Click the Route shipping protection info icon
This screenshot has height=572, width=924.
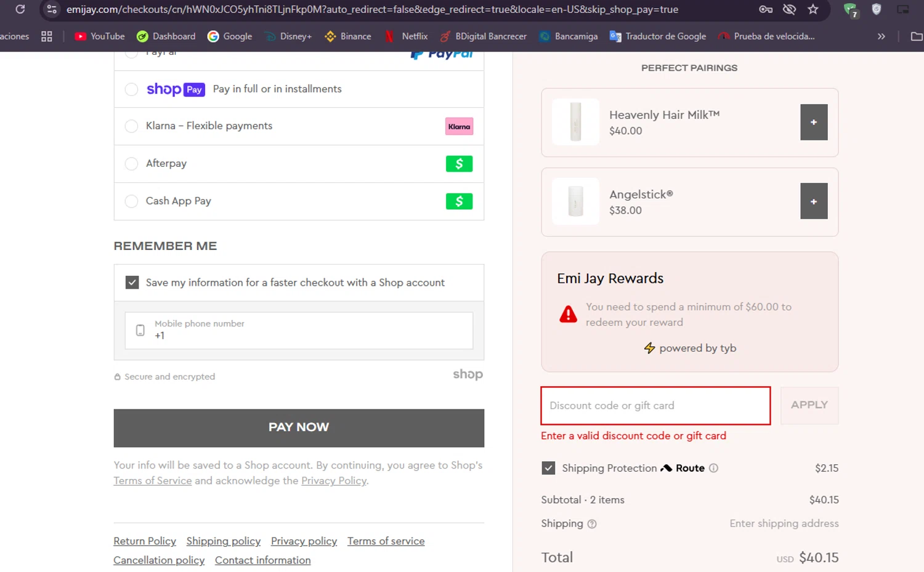(713, 468)
